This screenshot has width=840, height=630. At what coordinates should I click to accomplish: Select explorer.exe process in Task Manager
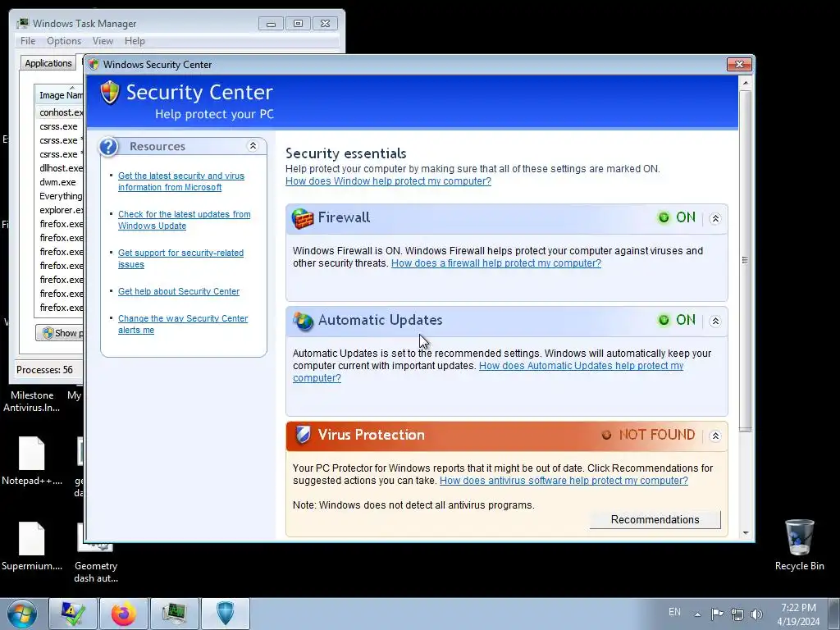click(x=60, y=209)
